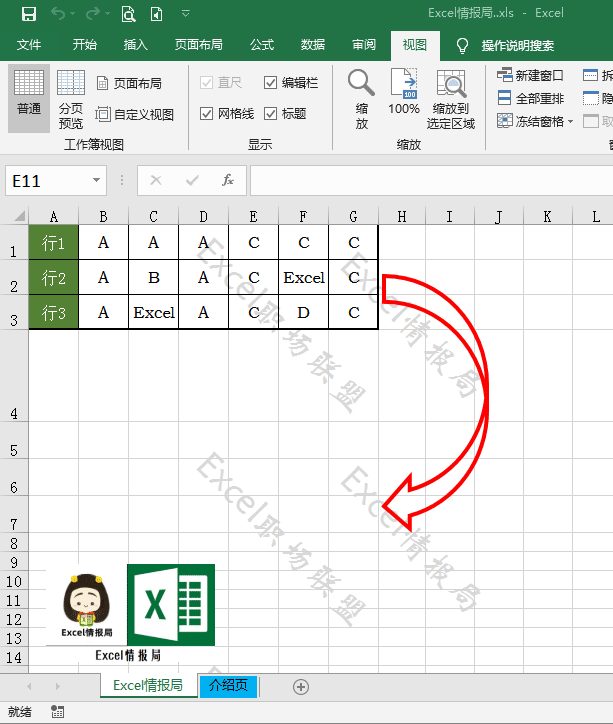Viewport: 613px width, 724px height.
Task: Reset zoom to 100%
Action: [404, 92]
